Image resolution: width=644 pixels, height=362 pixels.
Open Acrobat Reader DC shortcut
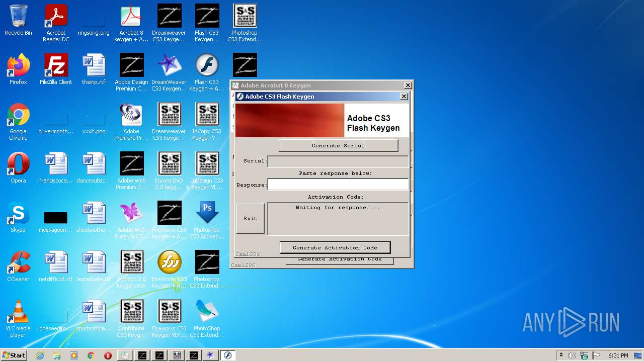click(56, 23)
